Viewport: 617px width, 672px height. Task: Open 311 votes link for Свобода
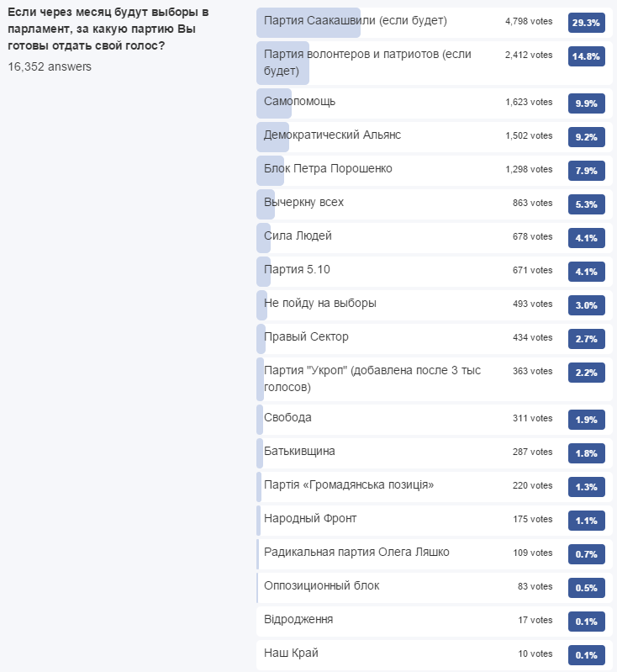tap(533, 418)
